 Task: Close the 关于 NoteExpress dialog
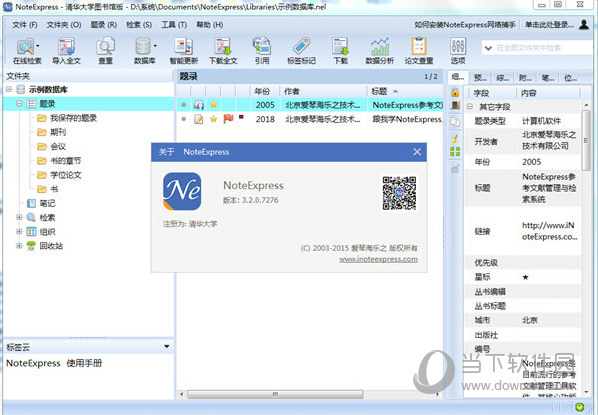point(417,152)
